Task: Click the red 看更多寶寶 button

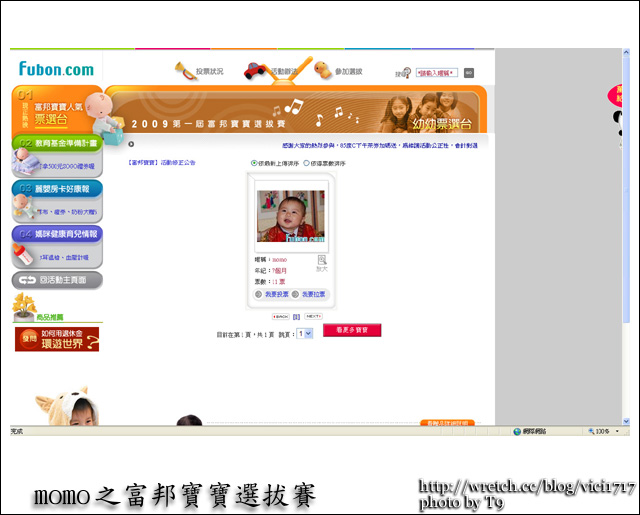Action: point(352,330)
